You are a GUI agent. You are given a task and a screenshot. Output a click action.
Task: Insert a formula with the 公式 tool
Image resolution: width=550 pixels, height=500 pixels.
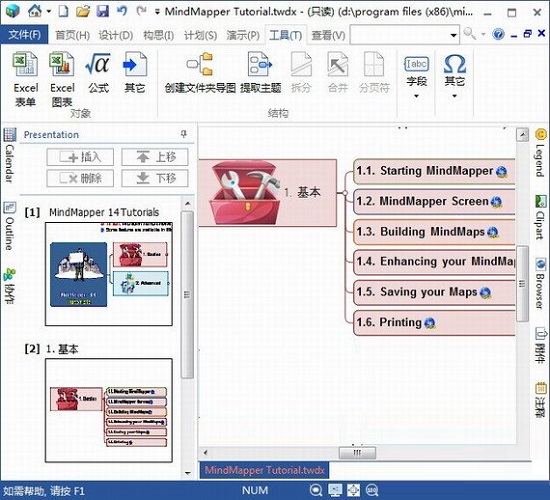click(98, 73)
